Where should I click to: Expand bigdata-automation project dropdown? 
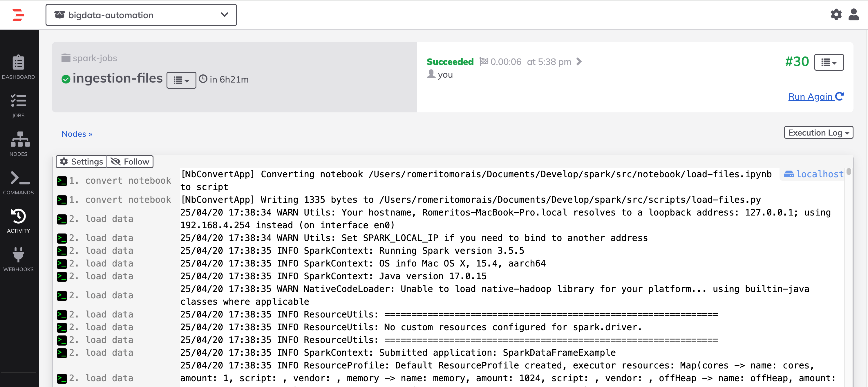[141, 15]
